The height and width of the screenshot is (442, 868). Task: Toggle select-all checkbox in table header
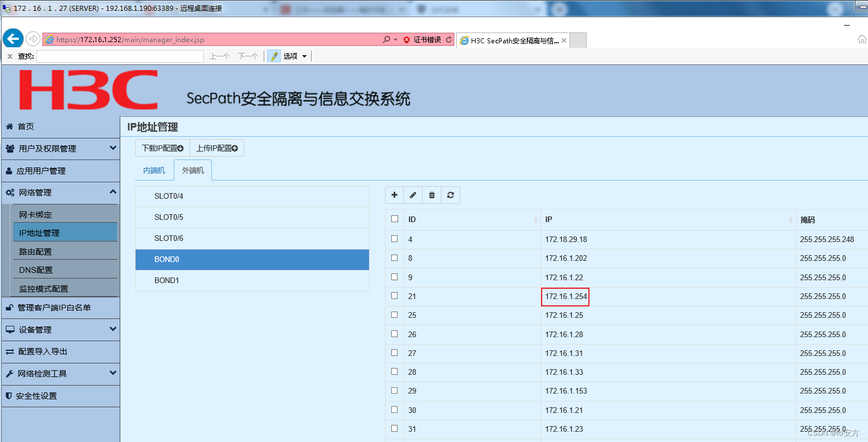(395, 219)
